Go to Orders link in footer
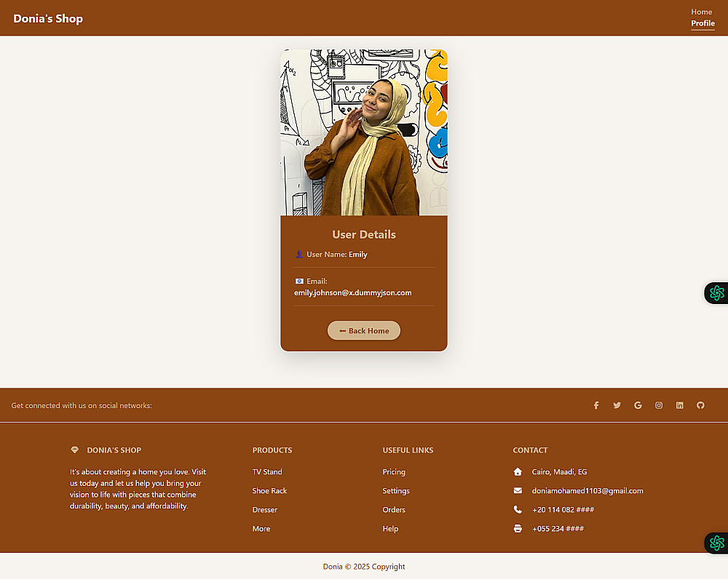 (x=394, y=510)
